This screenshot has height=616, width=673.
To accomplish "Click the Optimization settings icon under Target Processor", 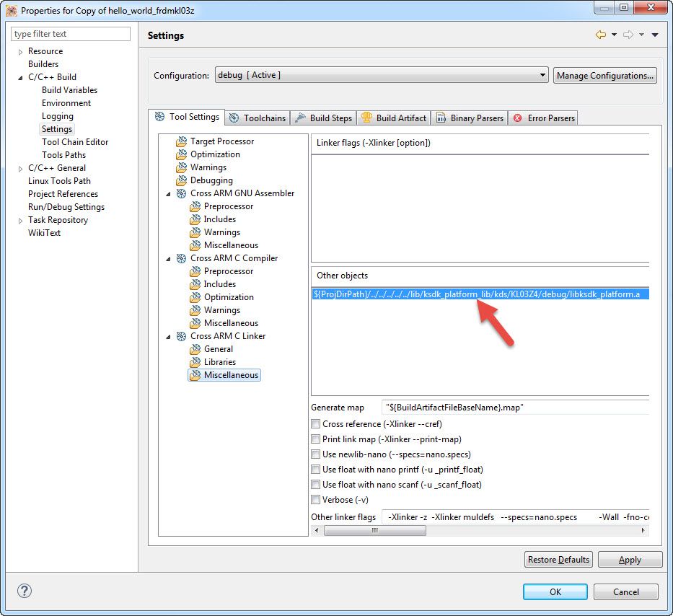I will [182, 154].
